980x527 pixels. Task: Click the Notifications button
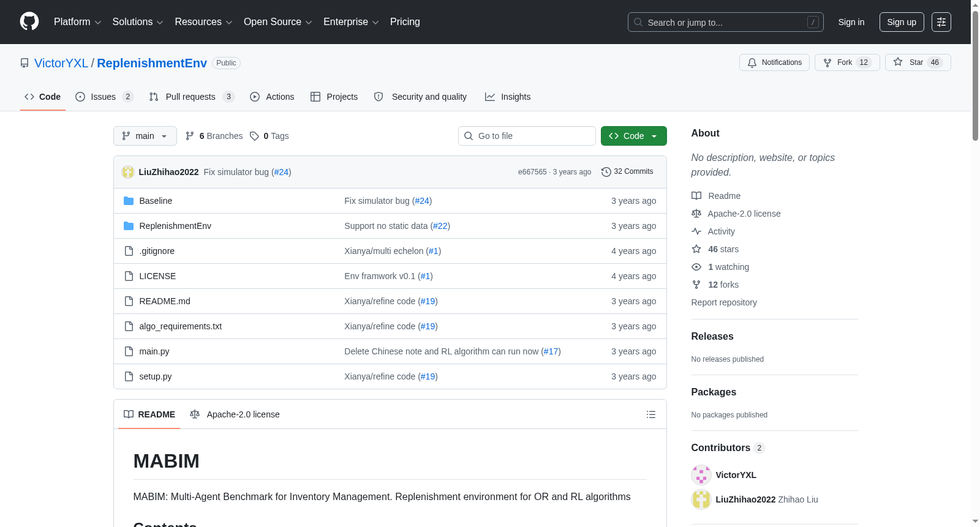pos(775,62)
